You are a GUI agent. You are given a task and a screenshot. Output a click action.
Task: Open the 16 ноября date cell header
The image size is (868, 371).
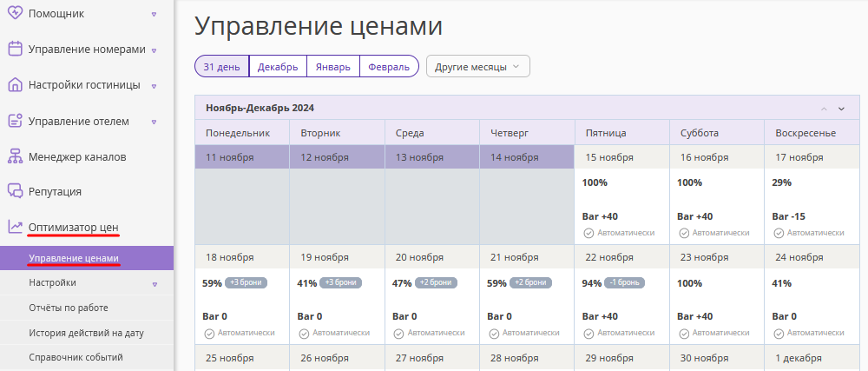click(717, 157)
